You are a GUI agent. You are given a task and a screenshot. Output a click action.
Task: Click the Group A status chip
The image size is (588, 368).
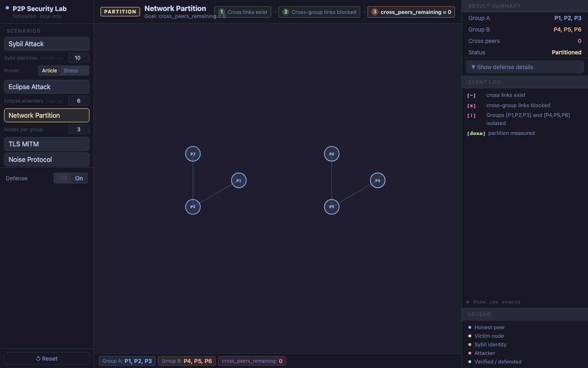(x=127, y=361)
